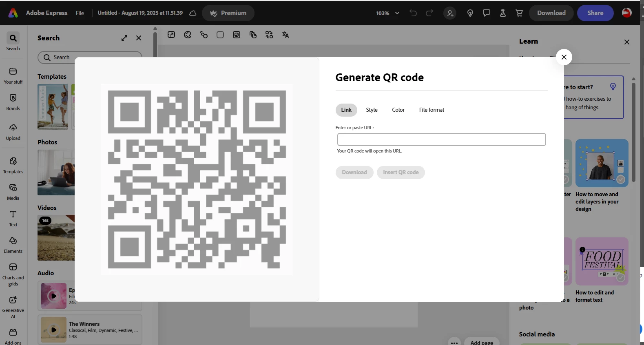This screenshot has width=644, height=345.
Task: Undo the last action
Action: (x=413, y=13)
